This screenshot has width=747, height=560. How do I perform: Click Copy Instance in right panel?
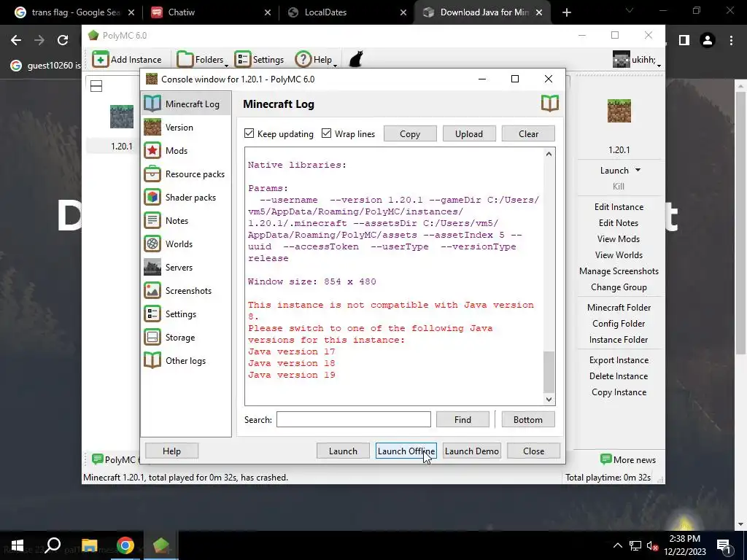coord(619,392)
